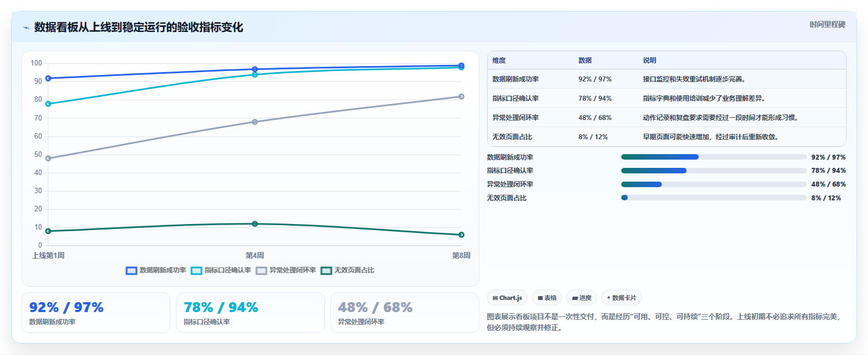This screenshot has height=355, width=868.
Task: Click the 78% / 94% stat card
Action: pos(250,313)
